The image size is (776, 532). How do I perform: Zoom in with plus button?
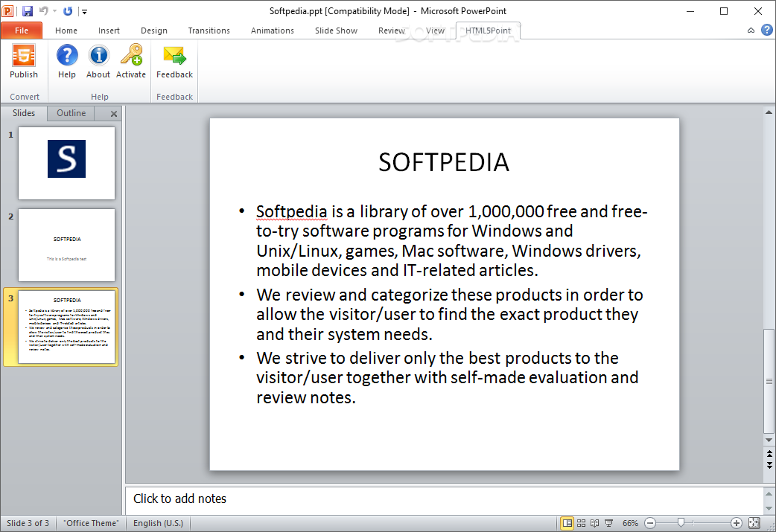[737, 523]
